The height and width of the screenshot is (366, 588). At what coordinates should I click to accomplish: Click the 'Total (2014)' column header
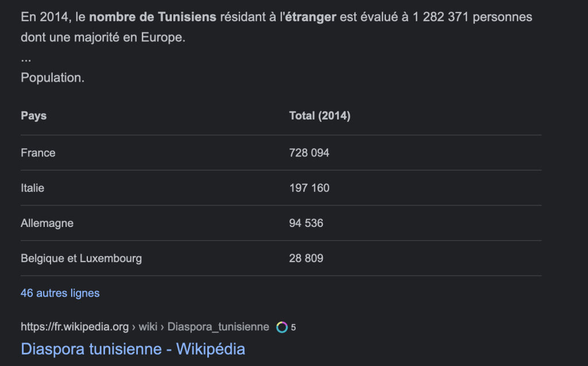pyautogui.click(x=320, y=115)
